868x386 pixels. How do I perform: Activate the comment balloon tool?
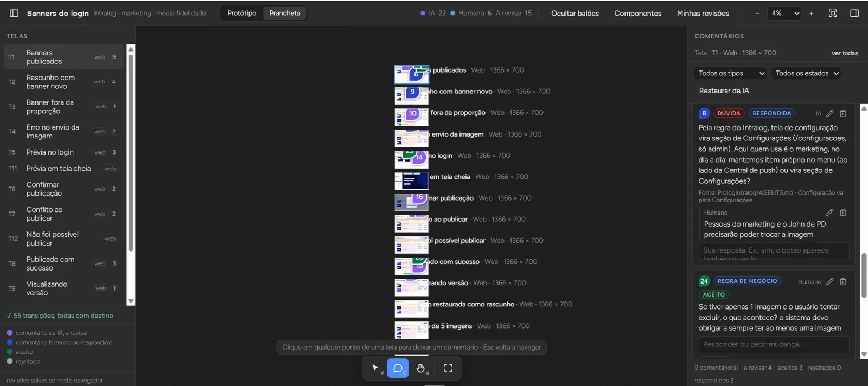coord(398,368)
